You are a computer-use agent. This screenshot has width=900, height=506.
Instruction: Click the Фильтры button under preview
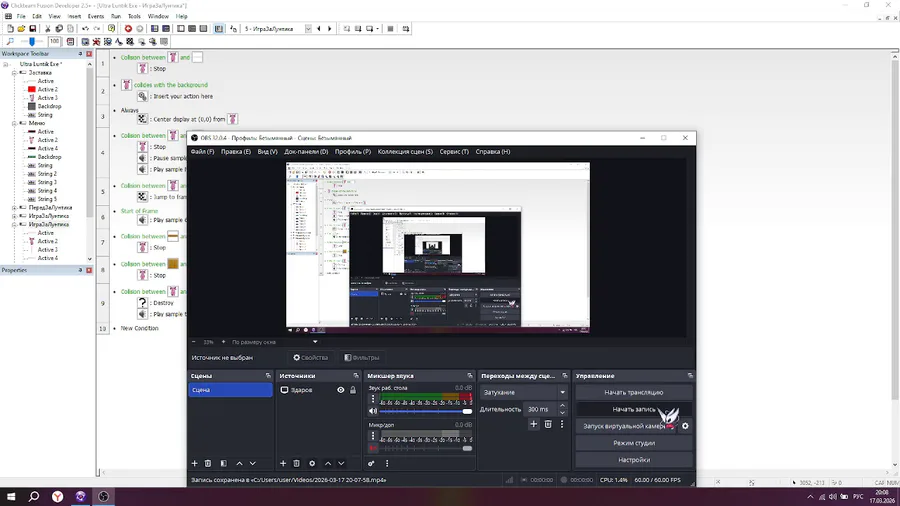(x=362, y=357)
